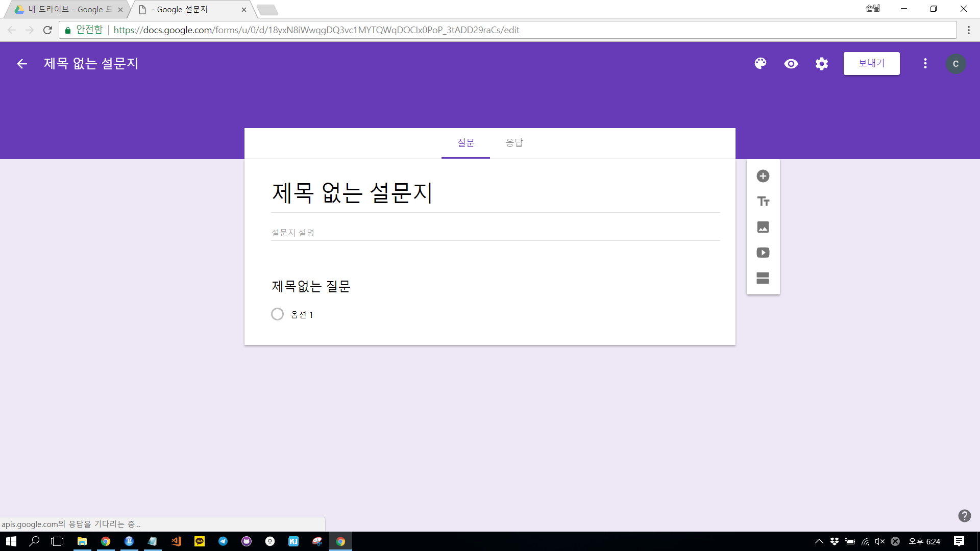The width and height of the screenshot is (980, 551).
Task: Click the 설문지 설명 description field
Action: (495, 233)
